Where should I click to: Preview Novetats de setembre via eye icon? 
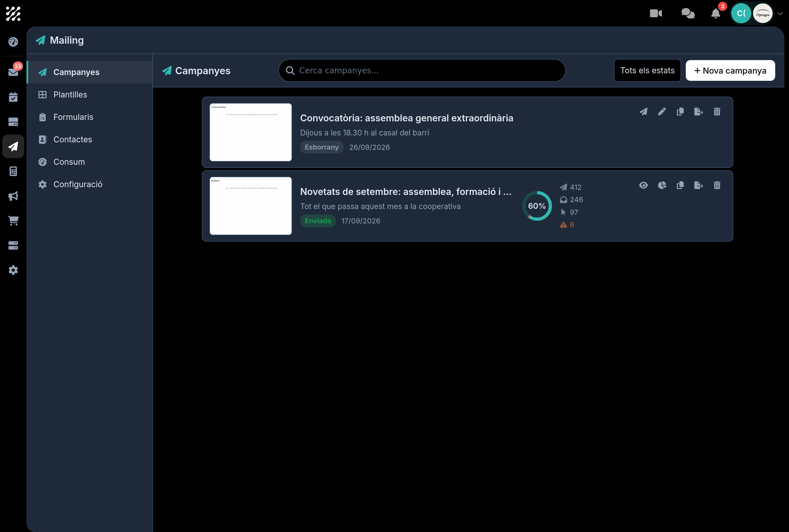point(644,185)
